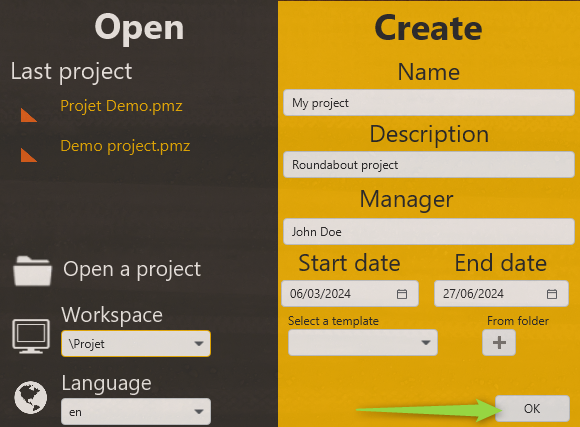Open the End date calendar picker icon
The width and height of the screenshot is (580, 427).
(x=552, y=294)
